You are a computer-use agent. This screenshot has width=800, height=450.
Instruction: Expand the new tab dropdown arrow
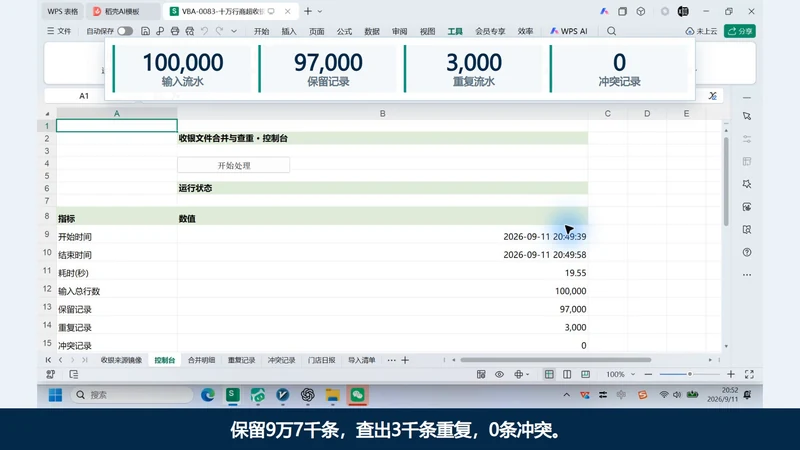click(x=320, y=11)
